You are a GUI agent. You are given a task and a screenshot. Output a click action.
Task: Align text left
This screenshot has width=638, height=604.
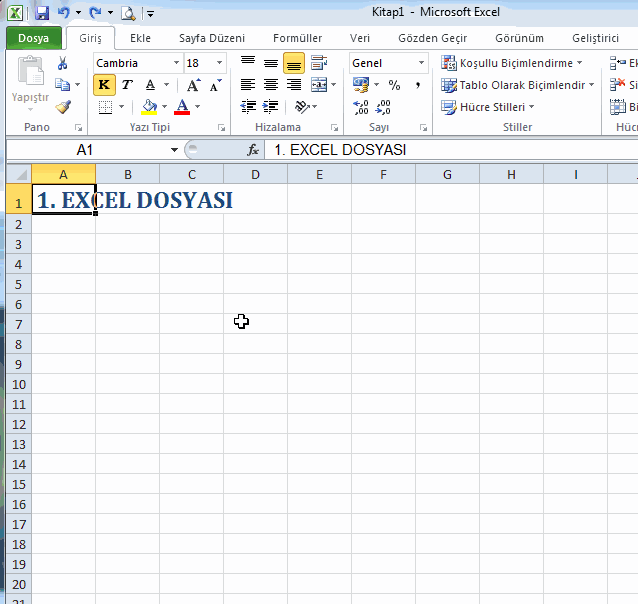click(248, 85)
